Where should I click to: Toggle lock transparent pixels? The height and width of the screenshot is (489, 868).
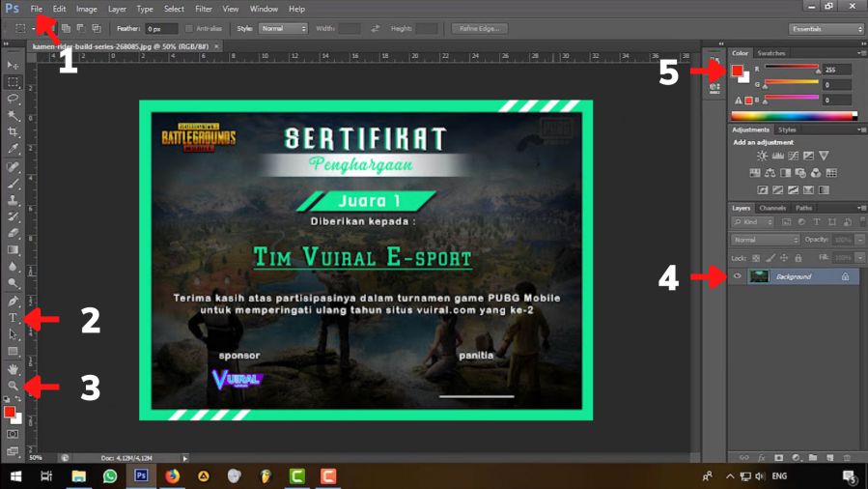point(756,258)
